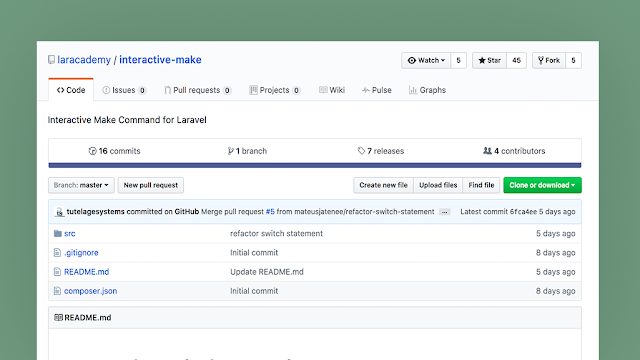640x360 pixels.
Task: Open 'Initial commit' message in .gitignore row
Action: pos(254,253)
